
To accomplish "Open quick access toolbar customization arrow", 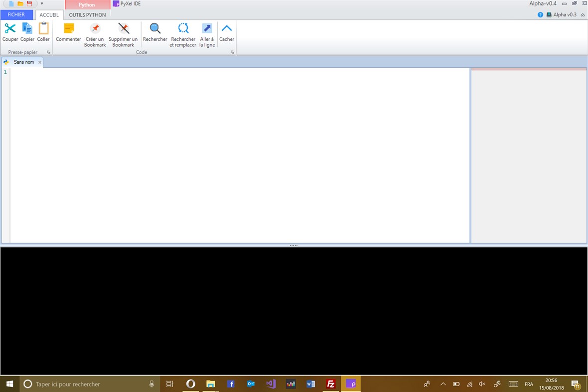I will (42, 3).
